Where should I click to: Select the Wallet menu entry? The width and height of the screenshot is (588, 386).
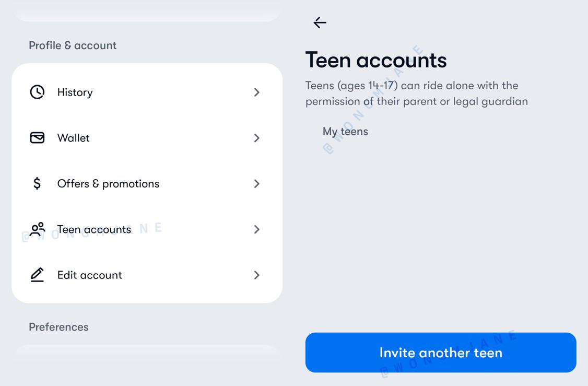[73, 138]
